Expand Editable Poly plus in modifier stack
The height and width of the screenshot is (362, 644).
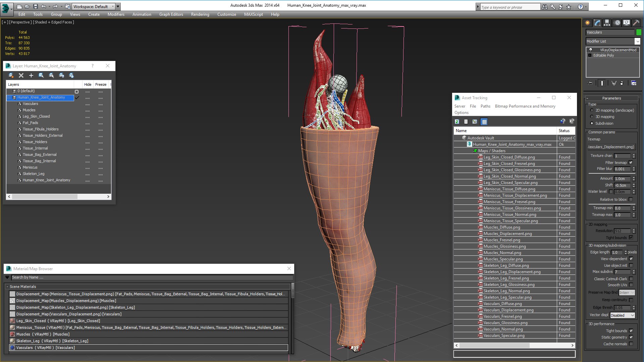tap(590, 55)
